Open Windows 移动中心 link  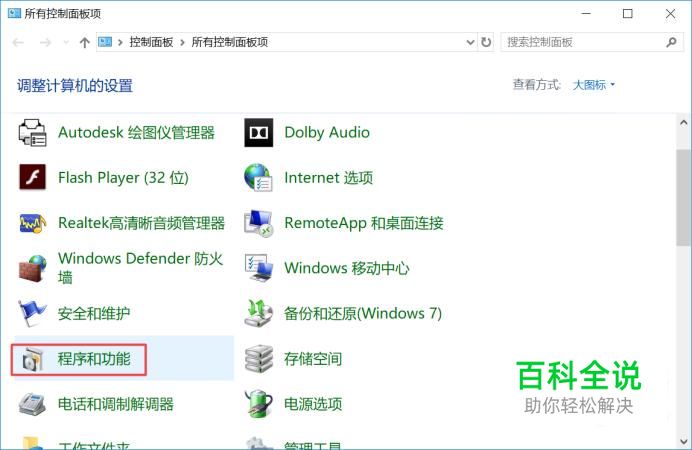tap(347, 268)
